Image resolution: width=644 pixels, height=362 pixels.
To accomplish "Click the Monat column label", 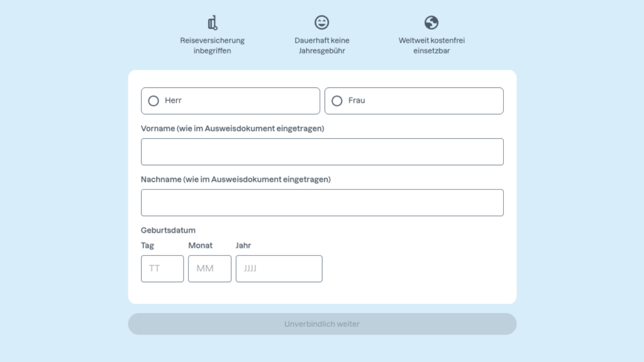I will 200,245.
